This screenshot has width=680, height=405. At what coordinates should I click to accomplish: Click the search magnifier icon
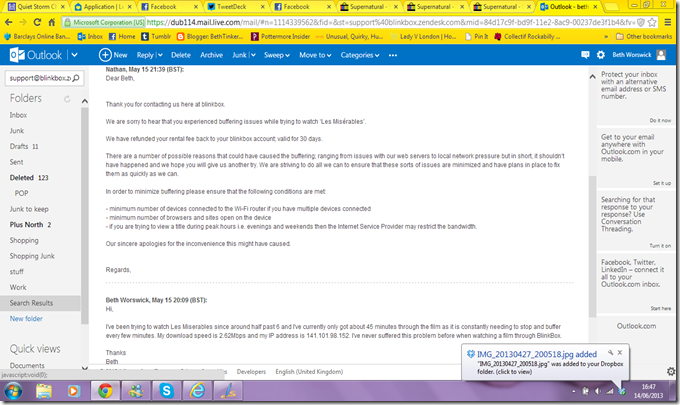(x=76, y=78)
